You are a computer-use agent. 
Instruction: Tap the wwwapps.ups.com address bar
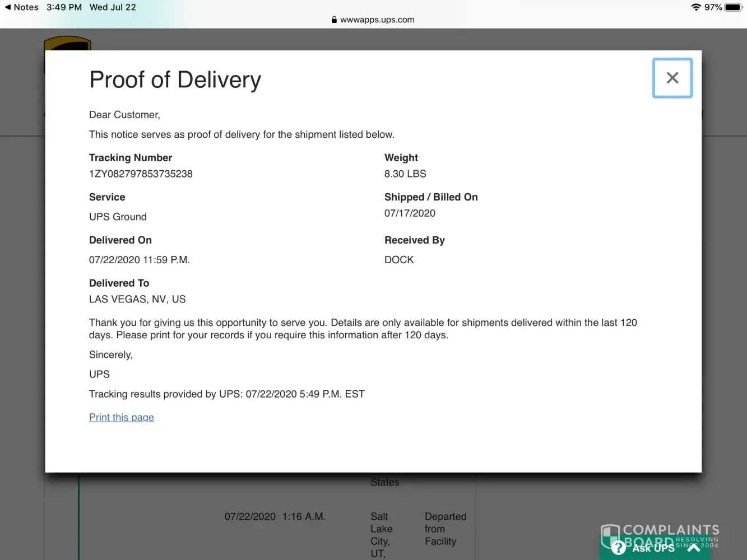[373, 20]
